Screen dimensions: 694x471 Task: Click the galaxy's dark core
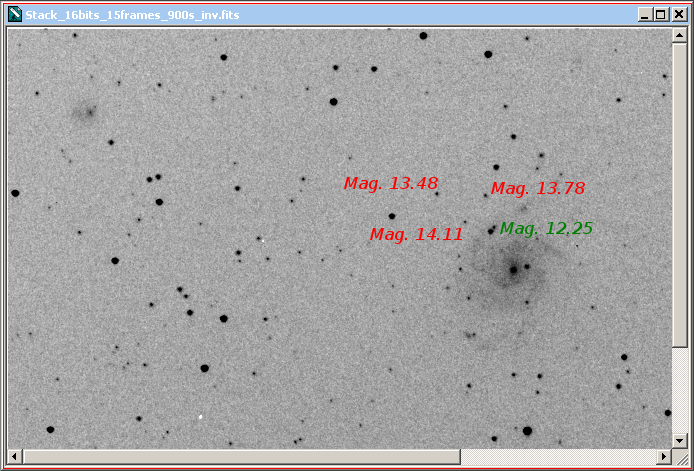513,269
